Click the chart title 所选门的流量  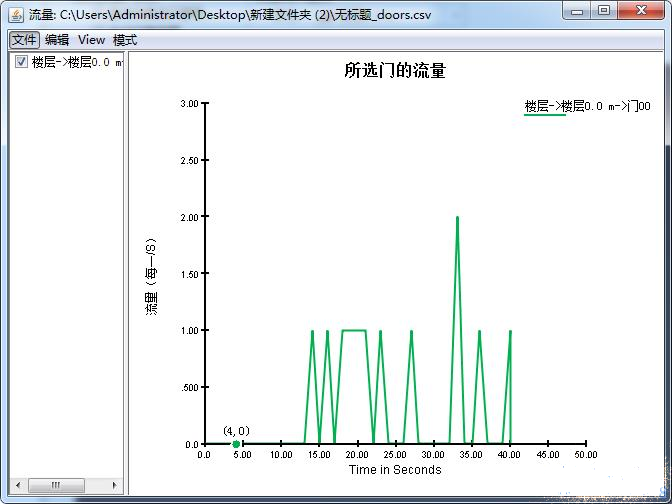point(395,70)
